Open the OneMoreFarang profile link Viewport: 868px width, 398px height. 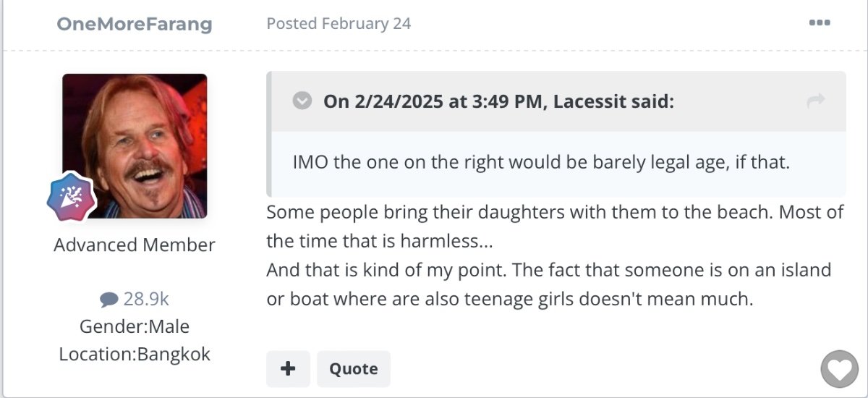tap(135, 24)
